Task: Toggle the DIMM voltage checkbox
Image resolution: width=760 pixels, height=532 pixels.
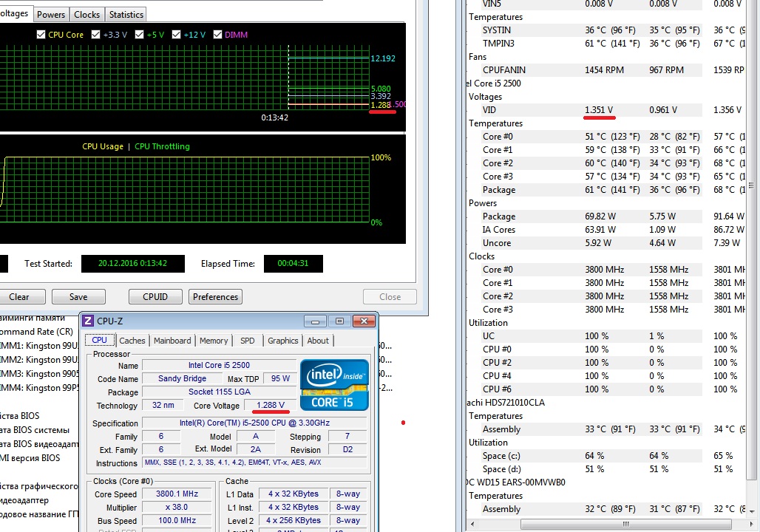Action: click(217, 35)
